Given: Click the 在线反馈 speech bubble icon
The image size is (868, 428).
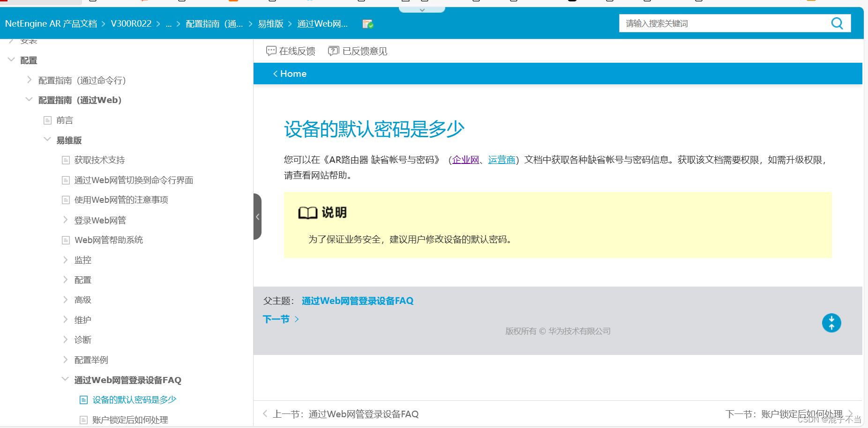Looking at the screenshot, I should click(271, 51).
